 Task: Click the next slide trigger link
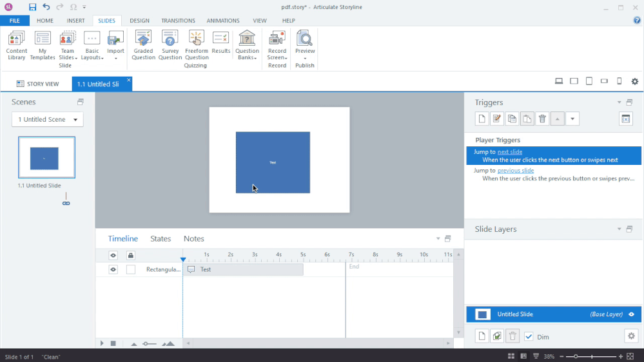(x=509, y=152)
